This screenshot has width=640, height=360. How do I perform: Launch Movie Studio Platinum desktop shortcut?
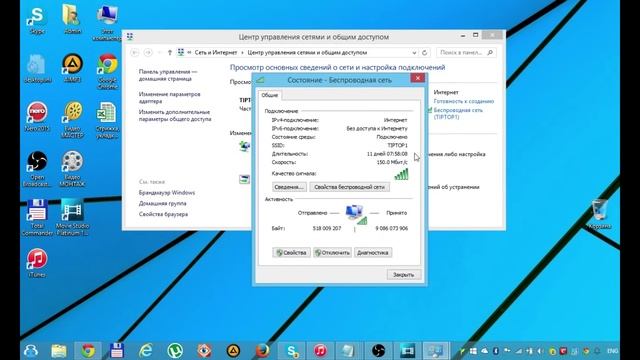[x=72, y=217]
